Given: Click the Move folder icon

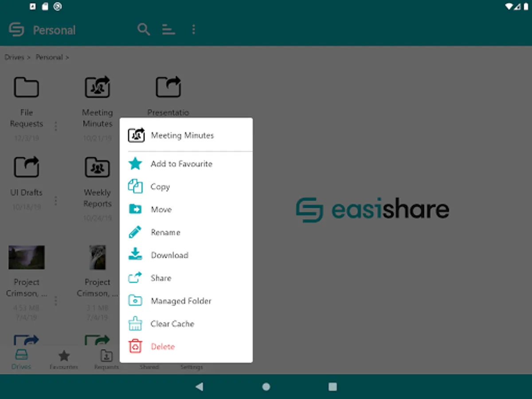Looking at the screenshot, I should [x=135, y=209].
